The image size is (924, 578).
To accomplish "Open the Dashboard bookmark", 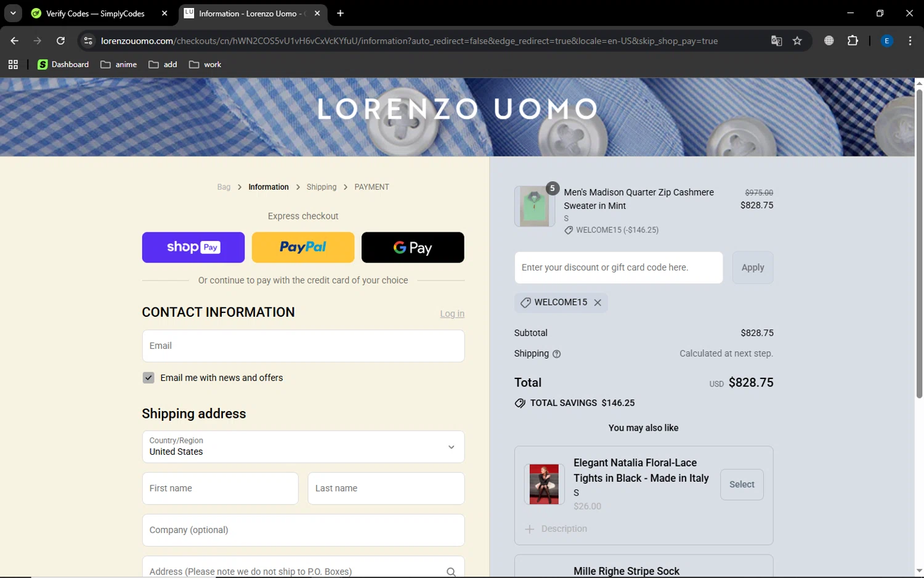I will coord(63,64).
